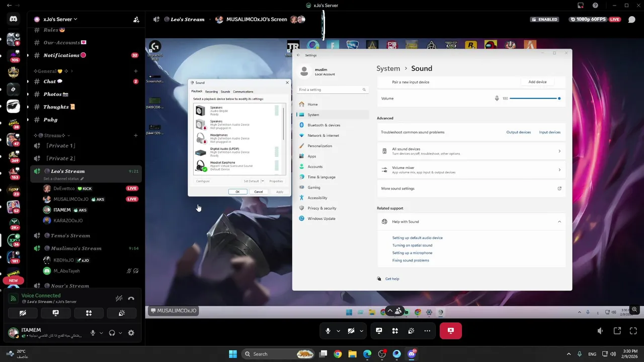
Task: Join the Private 1 voice channel
Action: 86,146
